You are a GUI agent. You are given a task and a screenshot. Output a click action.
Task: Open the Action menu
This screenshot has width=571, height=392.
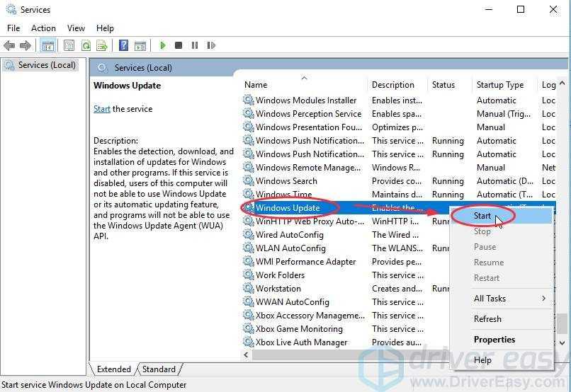(x=43, y=28)
